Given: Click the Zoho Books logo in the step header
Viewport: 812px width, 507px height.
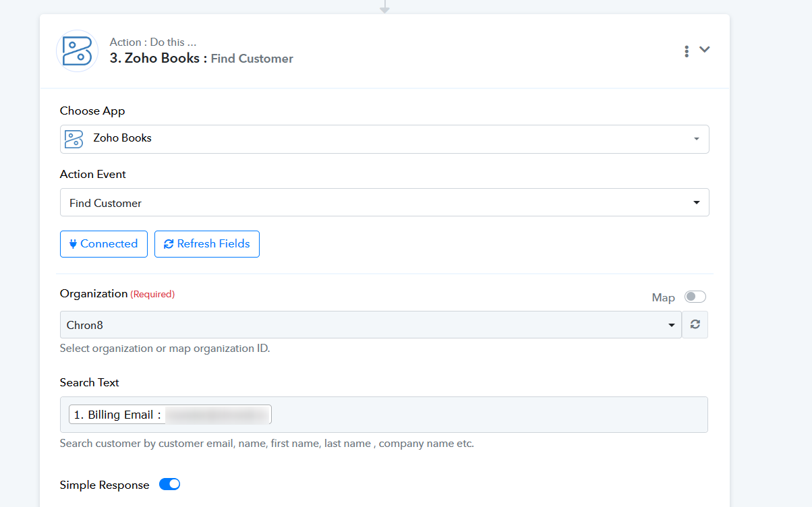Looking at the screenshot, I should click(x=77, y=51).
